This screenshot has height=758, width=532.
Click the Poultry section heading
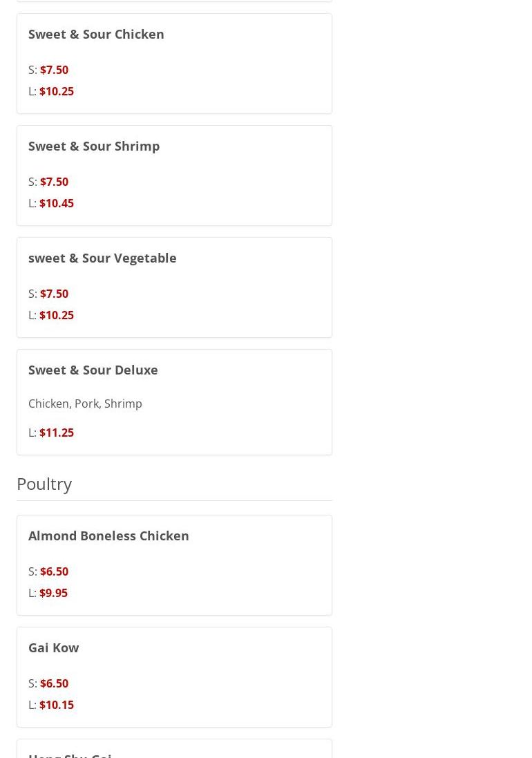pyautogui.click(x=44, y=484)
